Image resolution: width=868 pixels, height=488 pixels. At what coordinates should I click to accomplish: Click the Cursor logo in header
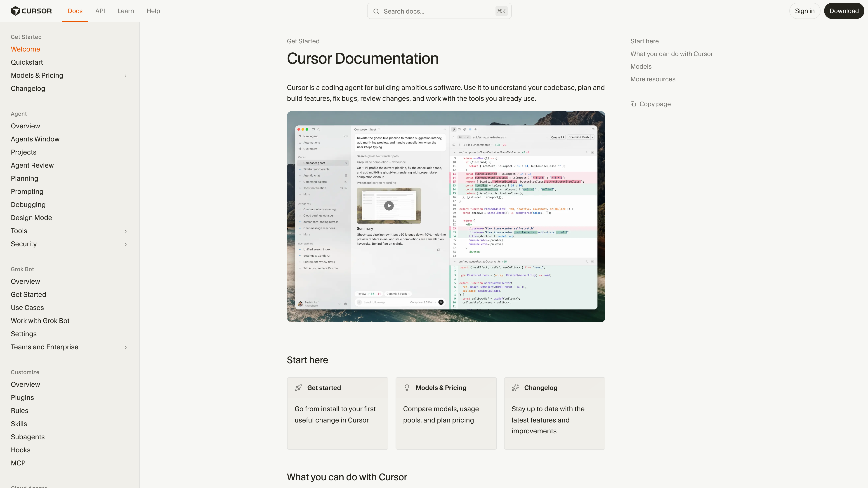click(31, 11)
